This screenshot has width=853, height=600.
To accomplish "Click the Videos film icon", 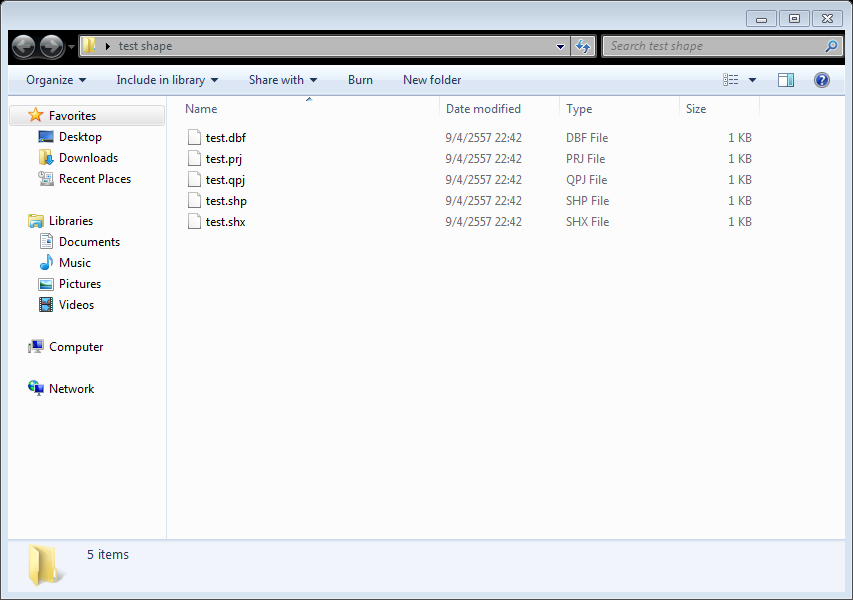I will tap(46, 305).
